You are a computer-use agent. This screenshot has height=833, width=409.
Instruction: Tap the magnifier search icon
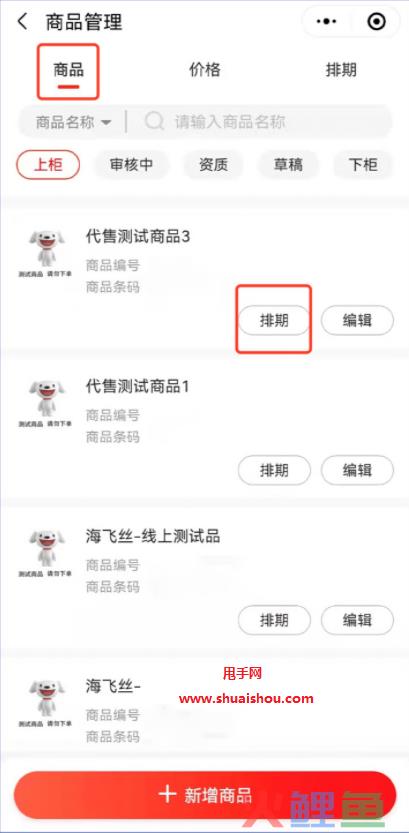point(154,122)
